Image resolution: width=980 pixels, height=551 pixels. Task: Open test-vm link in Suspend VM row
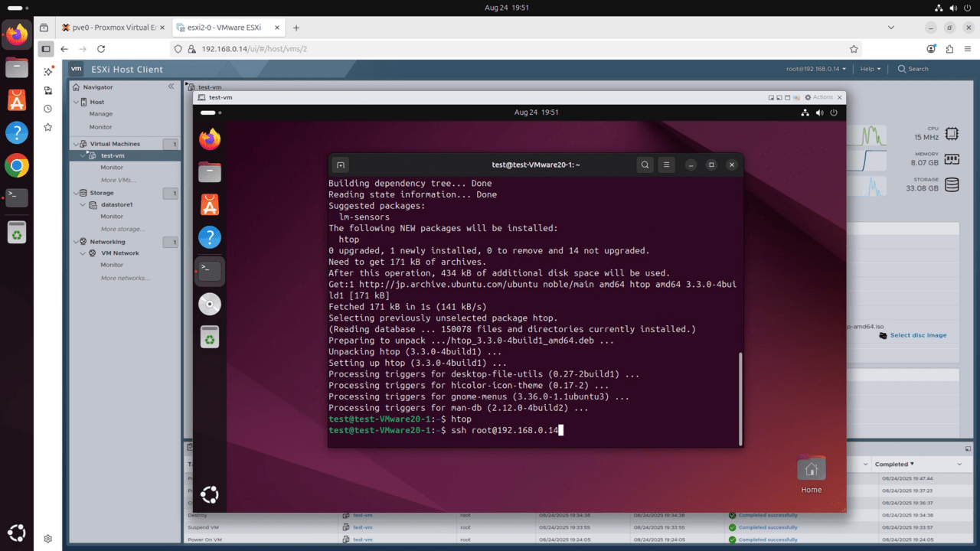pos(362,527)
